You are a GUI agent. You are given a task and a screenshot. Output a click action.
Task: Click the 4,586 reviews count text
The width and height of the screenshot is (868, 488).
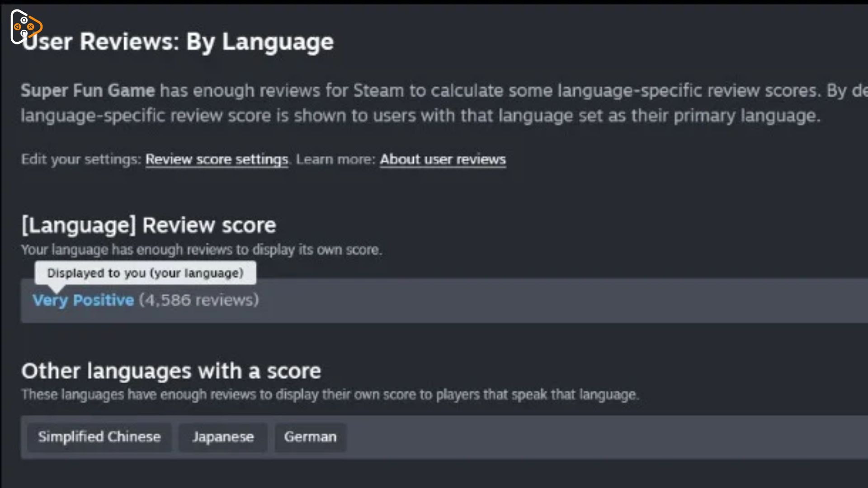tap(199, 300)
